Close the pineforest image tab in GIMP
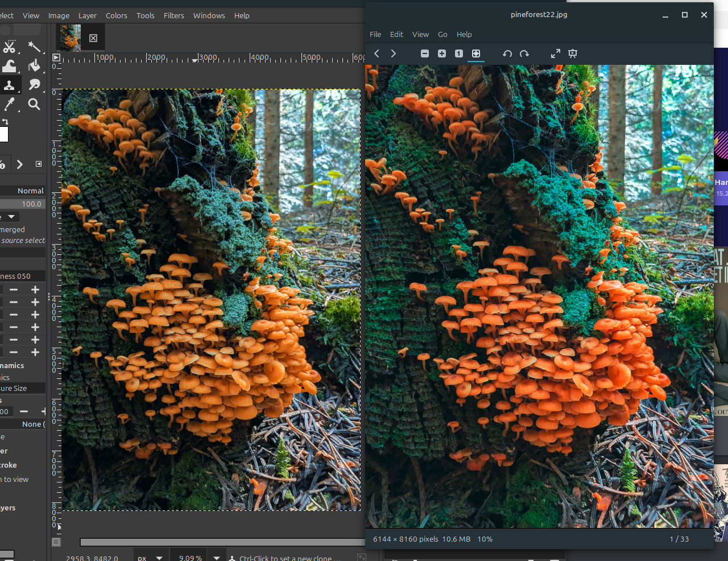 pyautogui.click(x=93, y=38)
